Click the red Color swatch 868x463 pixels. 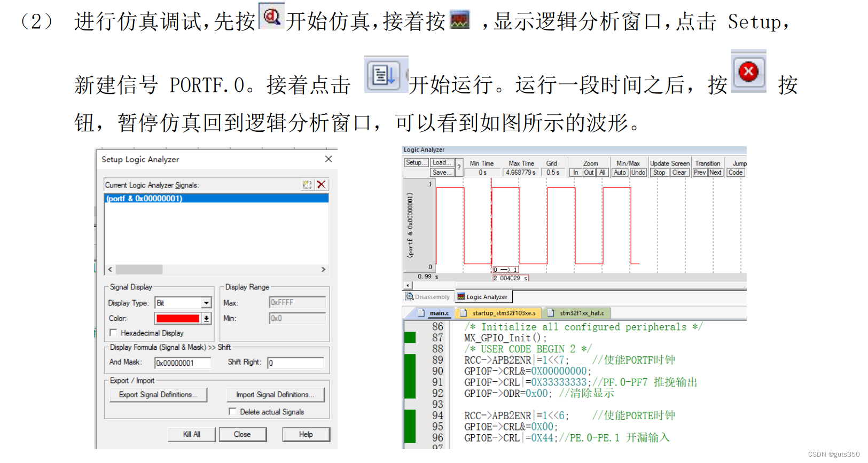pyautogui.click(x=178, y=318)
